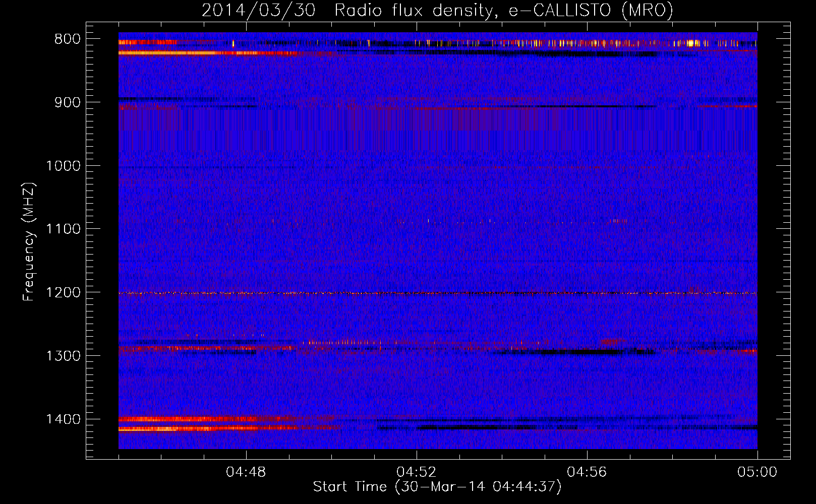The width and height of the screenshot is (816, 504).
Task: Select the 1400 frequency tick label
Action: (64, 419)
